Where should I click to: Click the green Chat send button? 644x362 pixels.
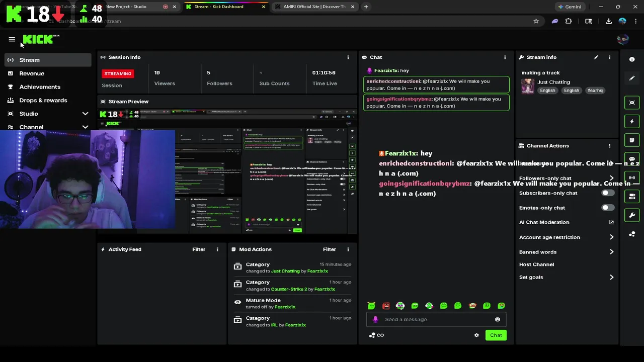click(496, 335)
